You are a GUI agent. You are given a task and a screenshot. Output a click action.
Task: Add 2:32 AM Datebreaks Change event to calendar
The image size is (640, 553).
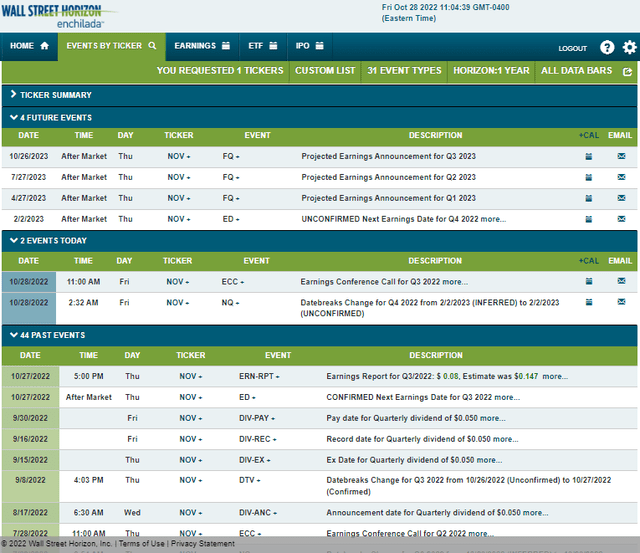coord(589,302)
